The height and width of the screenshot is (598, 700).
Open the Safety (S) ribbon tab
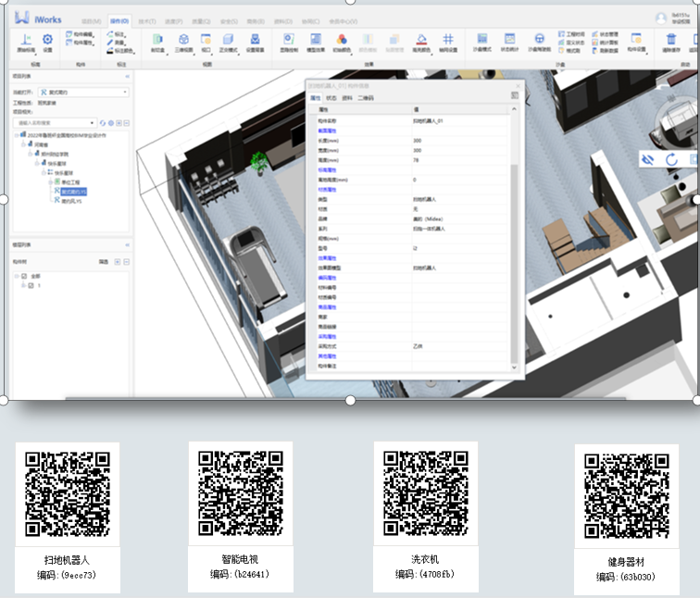tap(229, 21)
